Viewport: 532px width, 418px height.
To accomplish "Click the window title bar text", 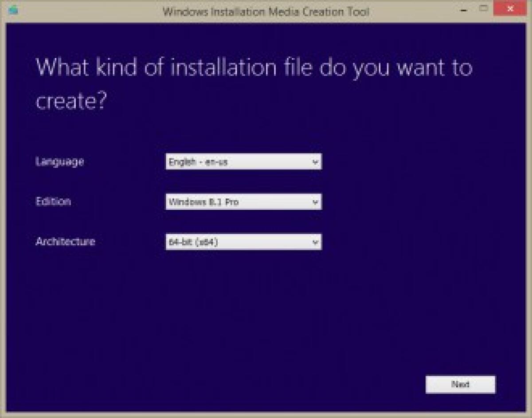I will 266,12.
